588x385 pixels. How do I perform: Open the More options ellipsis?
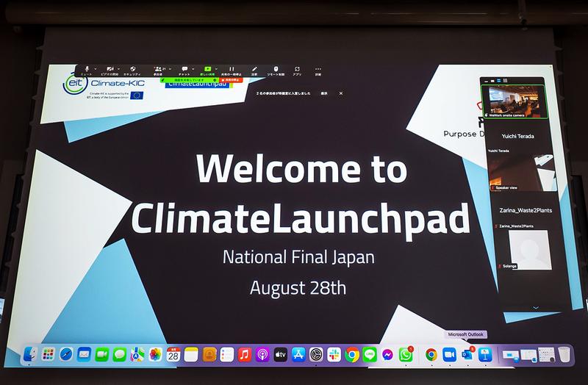[x=318, y=69]
